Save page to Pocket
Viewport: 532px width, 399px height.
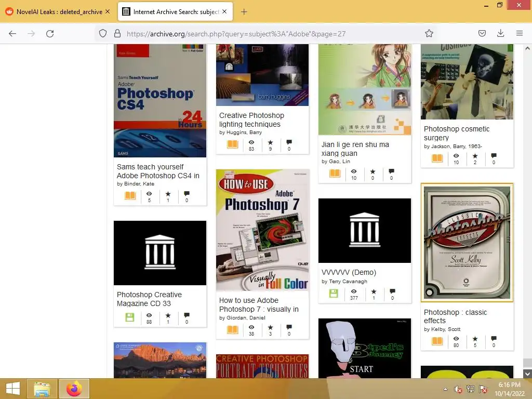click(x=482, y=33)
